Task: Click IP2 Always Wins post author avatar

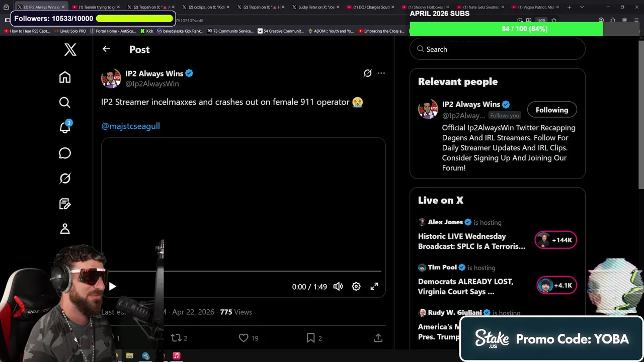Action: (111, 78)
